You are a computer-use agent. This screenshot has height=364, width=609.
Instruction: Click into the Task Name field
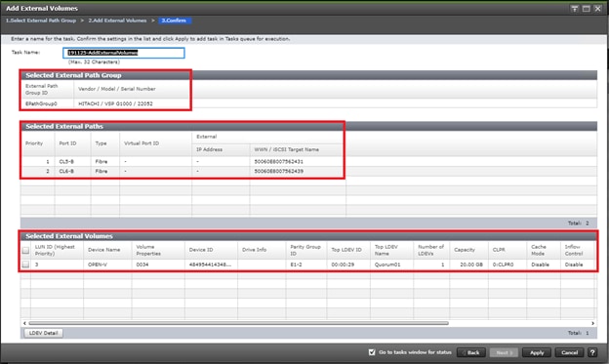coord(124,53)
